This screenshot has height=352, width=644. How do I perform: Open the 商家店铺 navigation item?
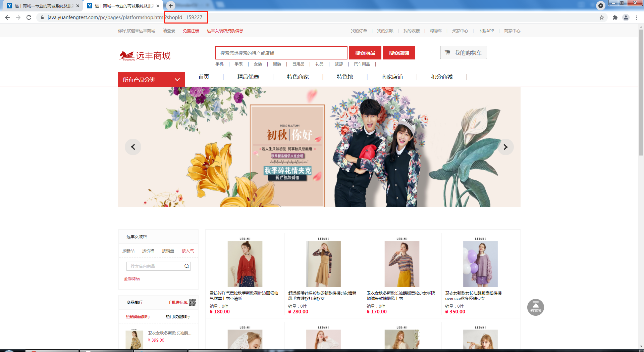pyautogui.click(x=392, y=77)
